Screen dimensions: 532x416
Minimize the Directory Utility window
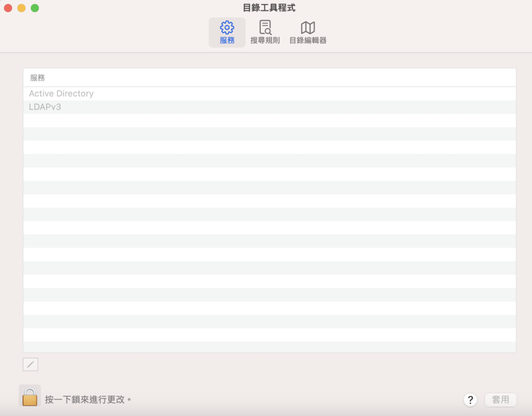pos(21,8)
